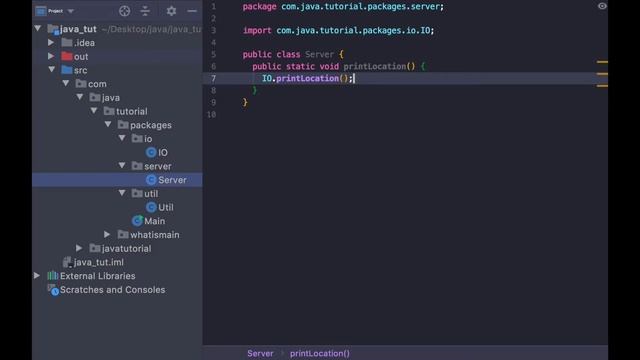
Task: Click the locate-in-project target icon
Action: click(124, 11)
